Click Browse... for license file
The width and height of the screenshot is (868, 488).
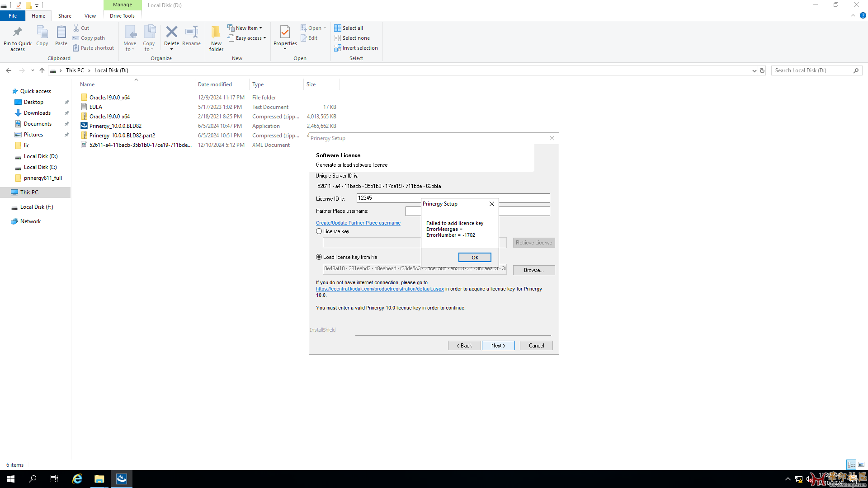(x=534, y=270)
